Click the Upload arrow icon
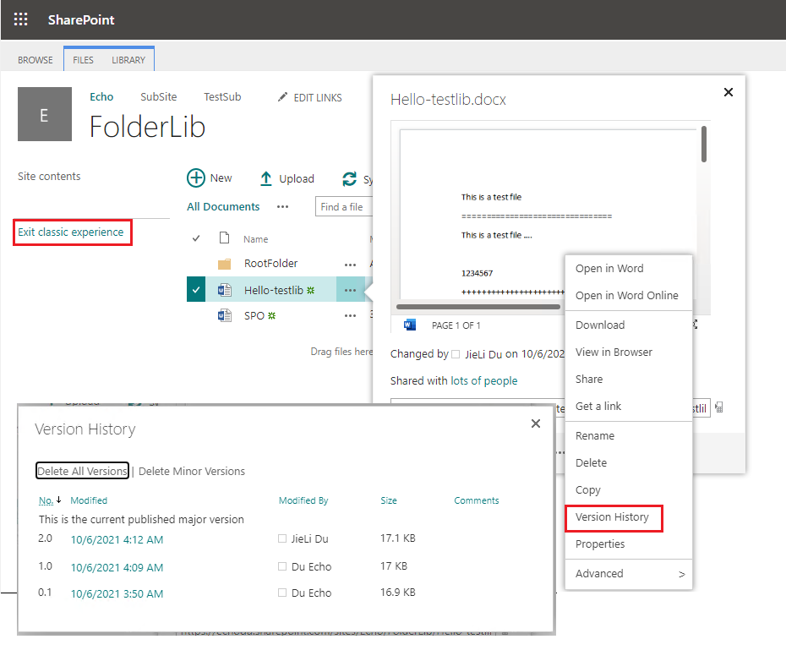The image size is (786, 672). pos(265,178)
